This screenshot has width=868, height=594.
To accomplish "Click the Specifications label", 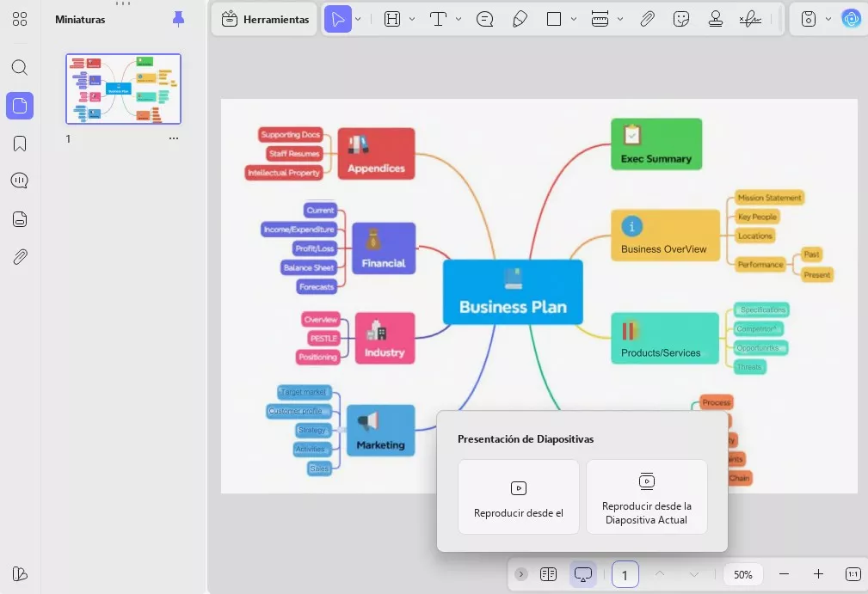I will click(762, 309).
